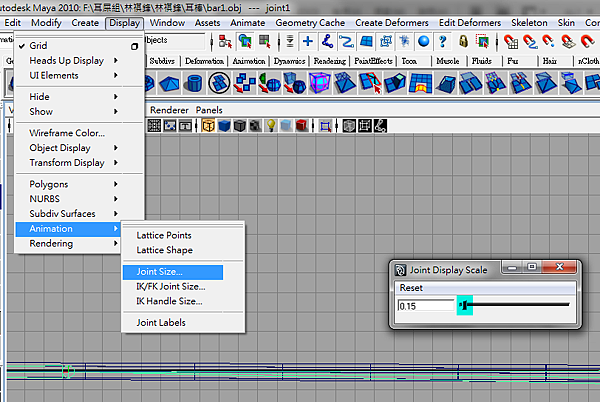Click the blue sphere icon in the top toolbar

(424, 41)
